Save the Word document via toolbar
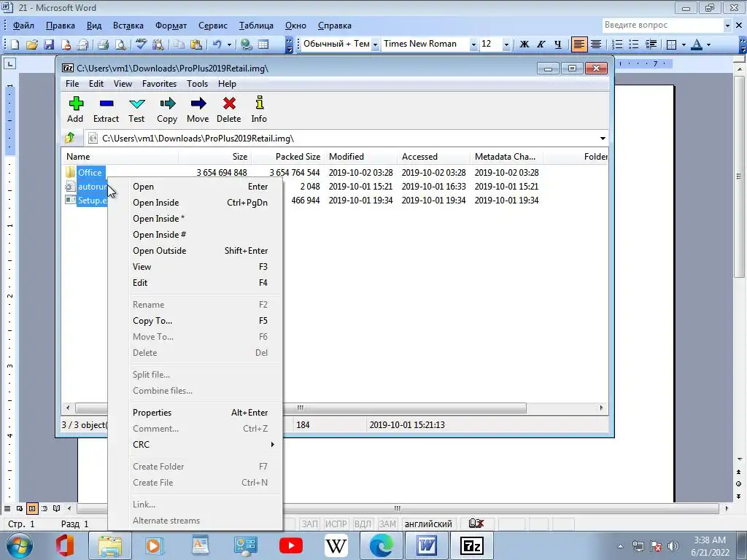 pos(49,44)
